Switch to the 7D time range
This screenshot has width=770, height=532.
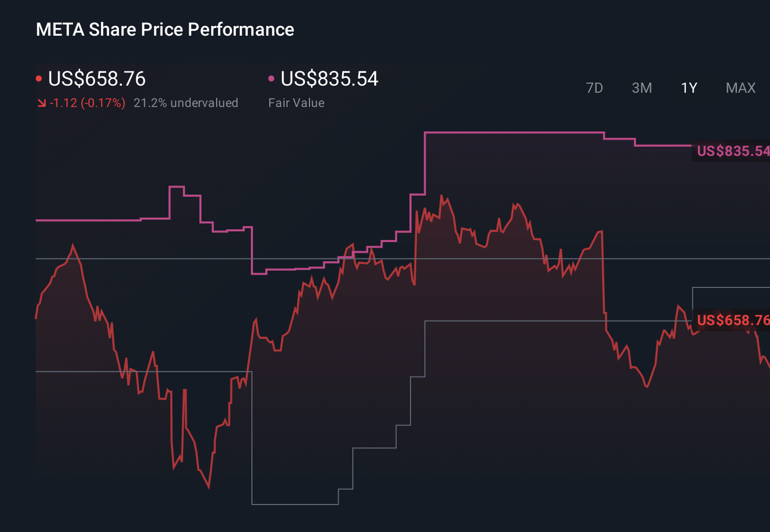coord(595,88)
